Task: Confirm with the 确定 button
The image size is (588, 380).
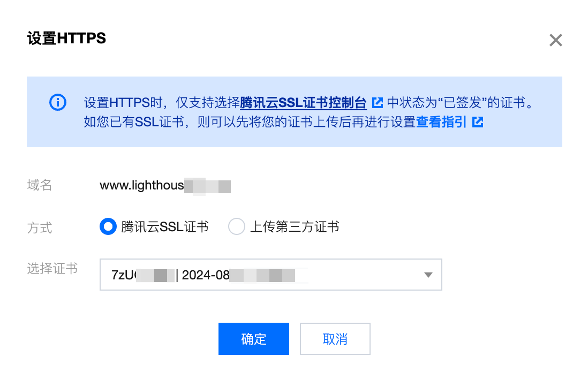Action: 253,339
